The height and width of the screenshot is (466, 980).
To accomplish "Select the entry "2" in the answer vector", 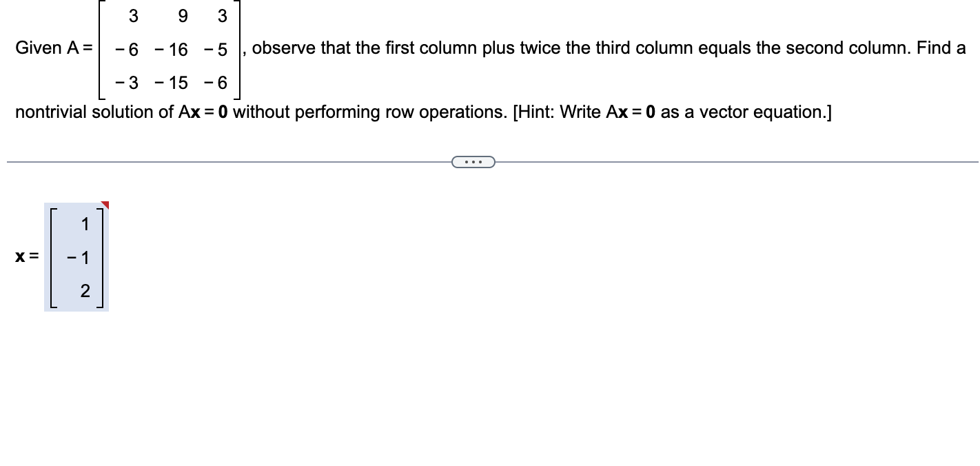I will click(x=84, y=291).
